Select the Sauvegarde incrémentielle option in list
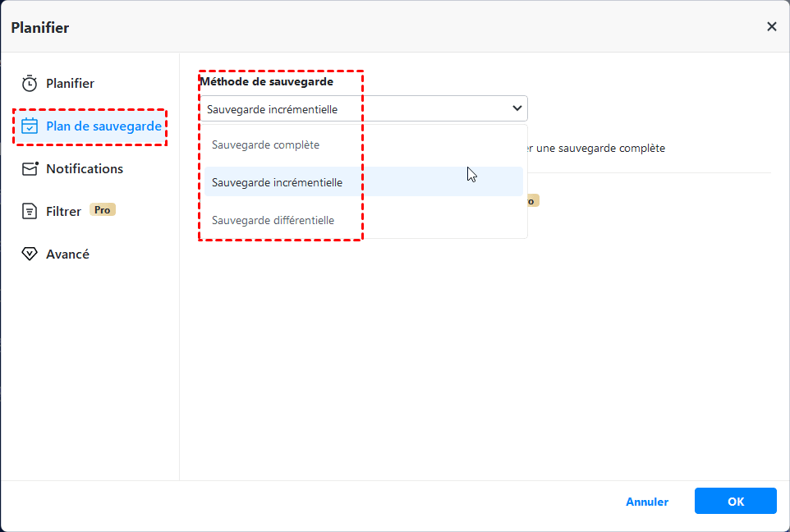This screenshot has width=790, height=532. pyautogui.click(x=277, y=182)
